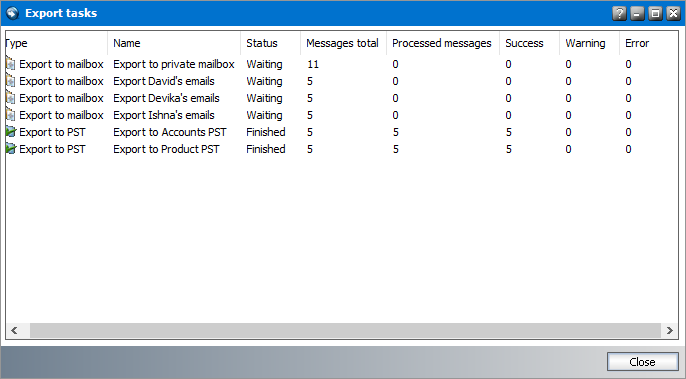Click the mailbox icon for Export Devika's emails

tap(10, 98)
